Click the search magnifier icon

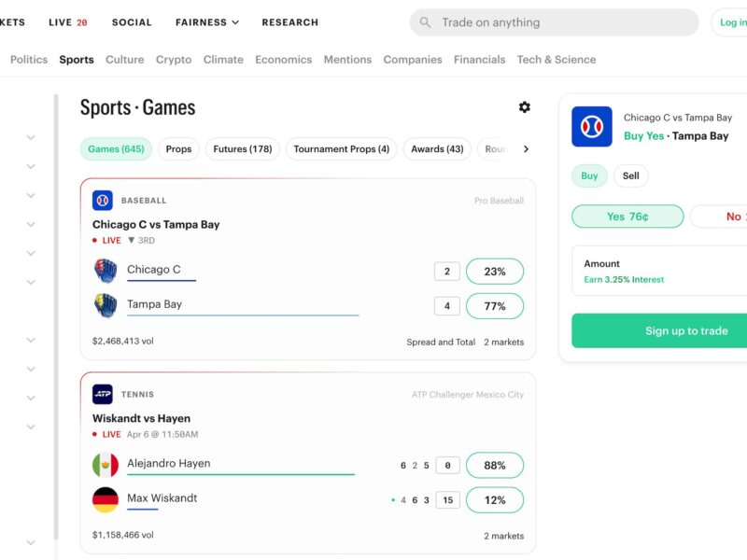click(425, 22)
